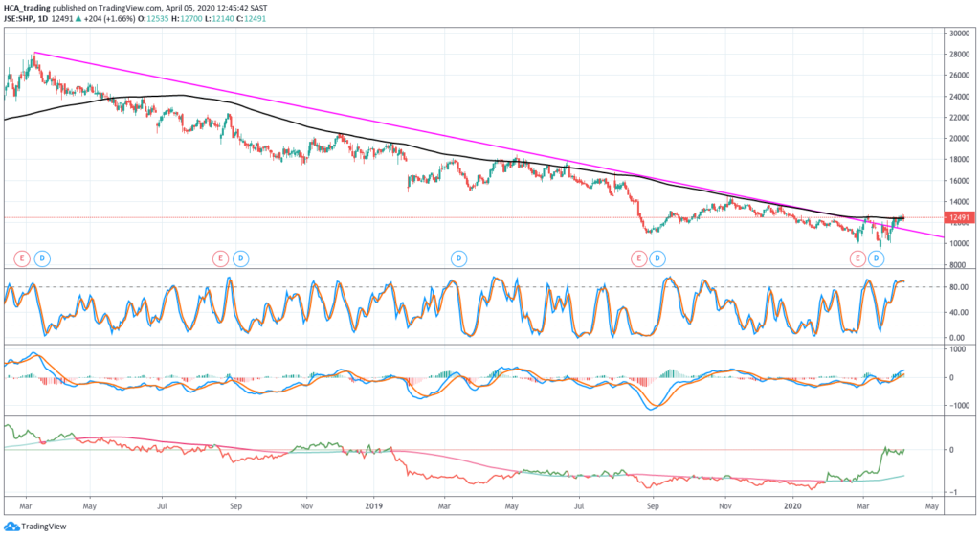This screenshot has width=980, height=538.
Task: Click the 24000 price axis label
Action: click(x=959, y=97)
